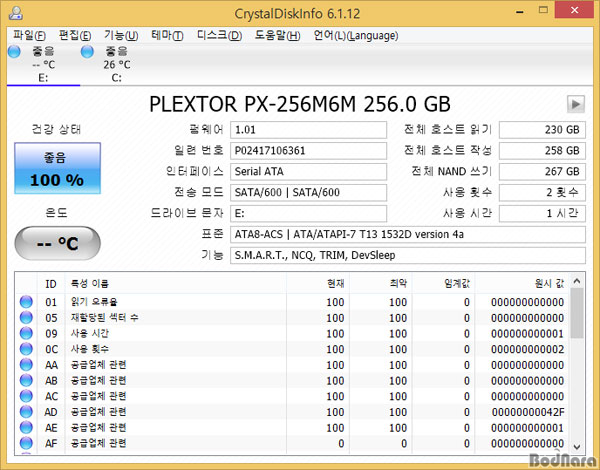Click status orb of attribute AE
This screenshot has height=470, width=600.
click(x=26, y=428)
